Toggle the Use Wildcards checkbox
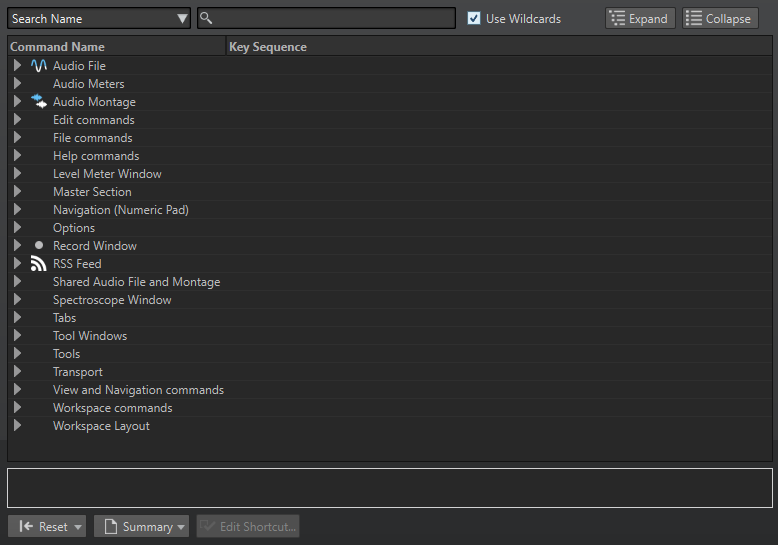Image resolution: width=778 pixels, height=545 pixels. pyautogui.click(x=474, y=18)
